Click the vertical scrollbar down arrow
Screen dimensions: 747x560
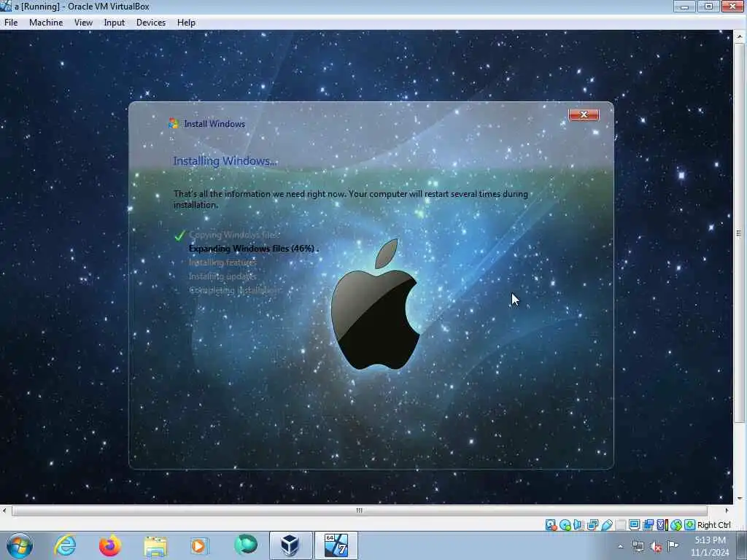tap(740, 498)
